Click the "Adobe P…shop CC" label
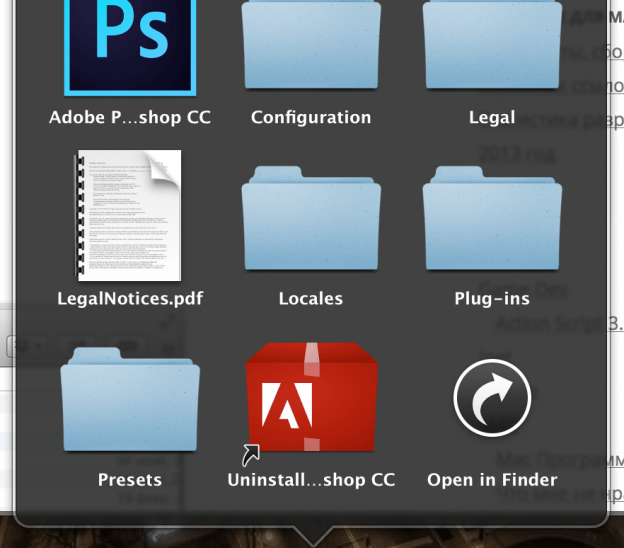624x548 pixels. [x=130, y=117]
